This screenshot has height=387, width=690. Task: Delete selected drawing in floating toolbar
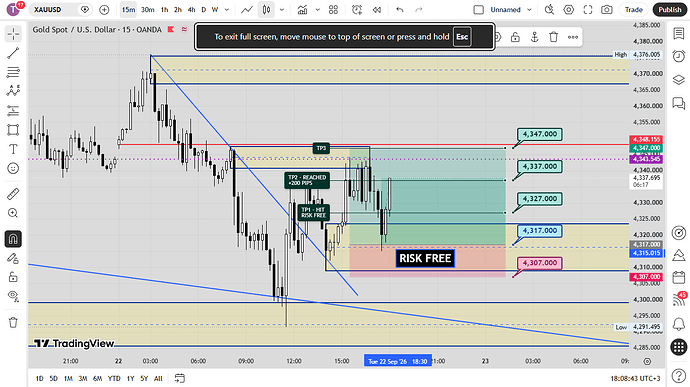point(553,37)
